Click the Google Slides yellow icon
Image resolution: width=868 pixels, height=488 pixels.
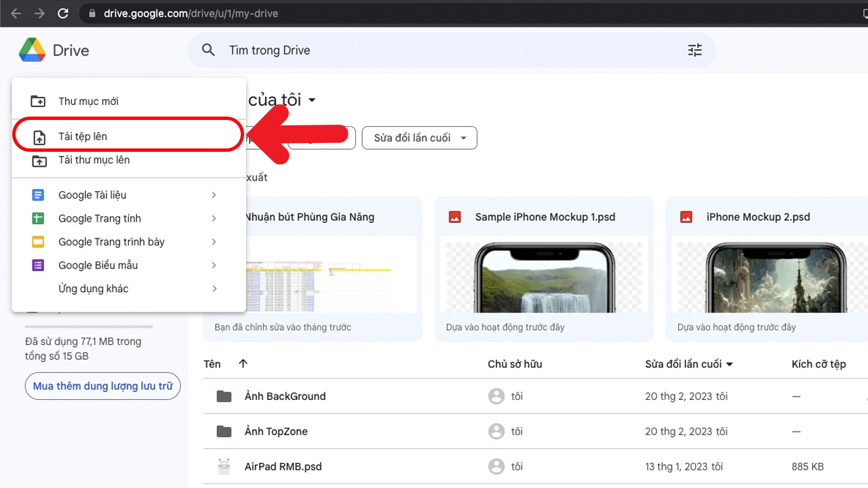point(38,242)
